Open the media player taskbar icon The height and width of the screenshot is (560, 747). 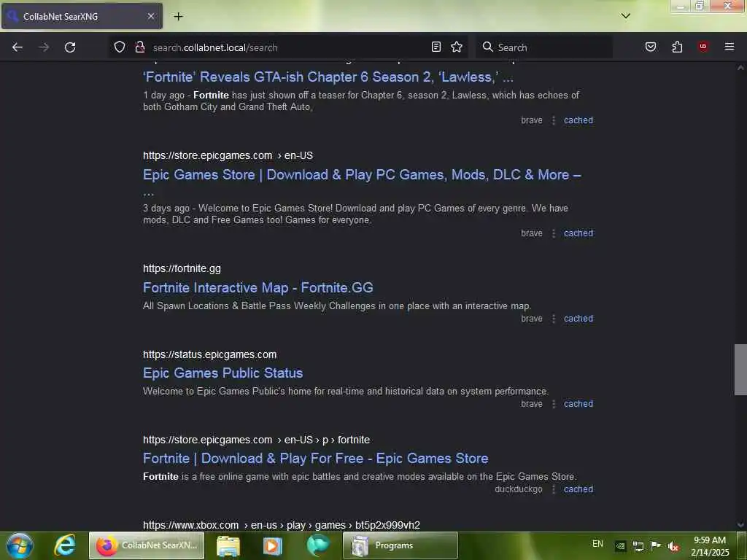click(273, 545)
